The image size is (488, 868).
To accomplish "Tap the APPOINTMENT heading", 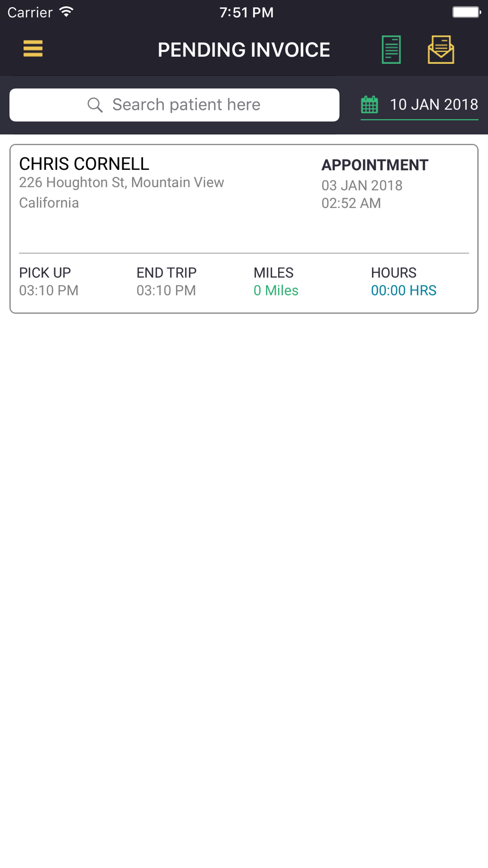I will coord(374,165).
